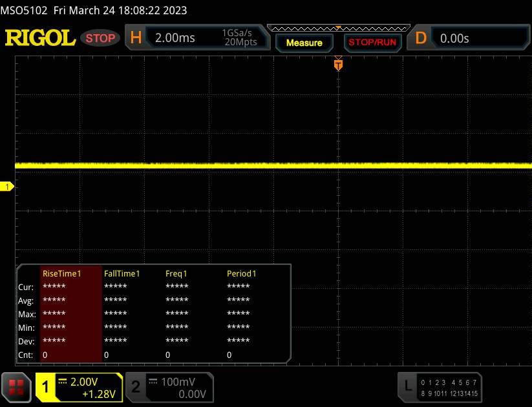Open the sample rate 1GSa/s info
Screen dimensions: 532x407
(x=237, y=33)
